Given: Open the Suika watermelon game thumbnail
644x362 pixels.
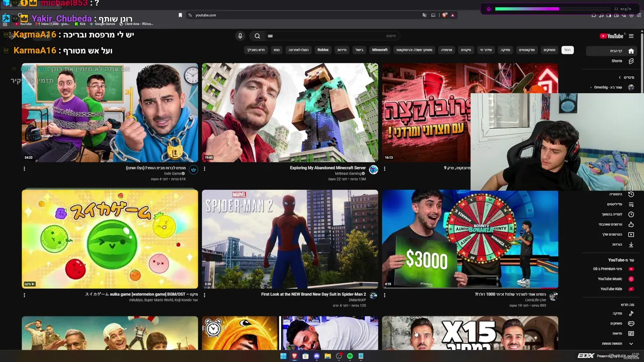Looking at the screenshot, I should [x=110, y=239].
